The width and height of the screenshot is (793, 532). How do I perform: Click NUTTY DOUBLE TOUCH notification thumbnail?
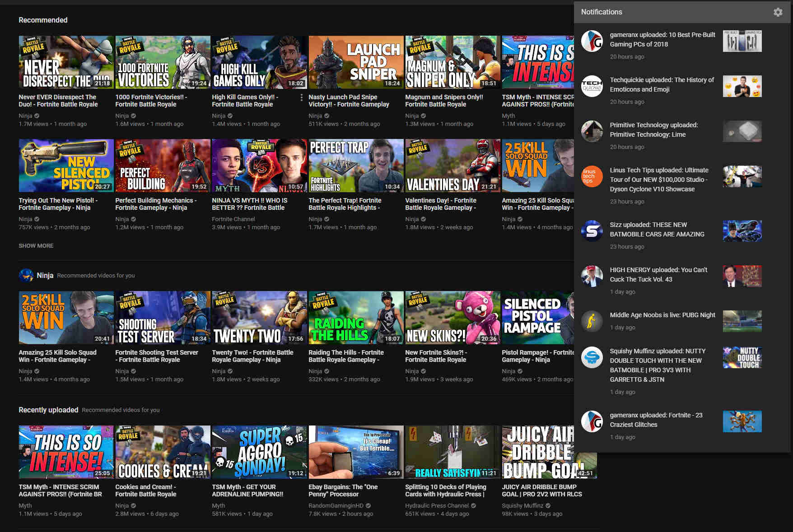pos(742,357)
